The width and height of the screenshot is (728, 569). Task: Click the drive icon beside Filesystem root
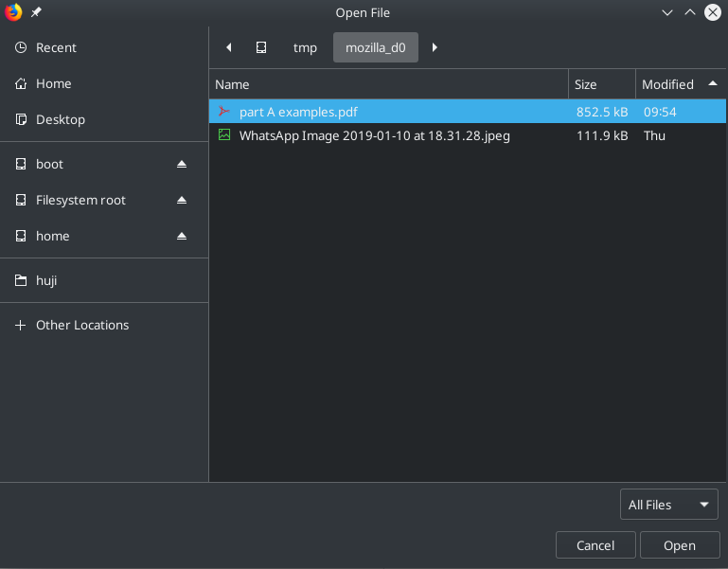point(21,200)
